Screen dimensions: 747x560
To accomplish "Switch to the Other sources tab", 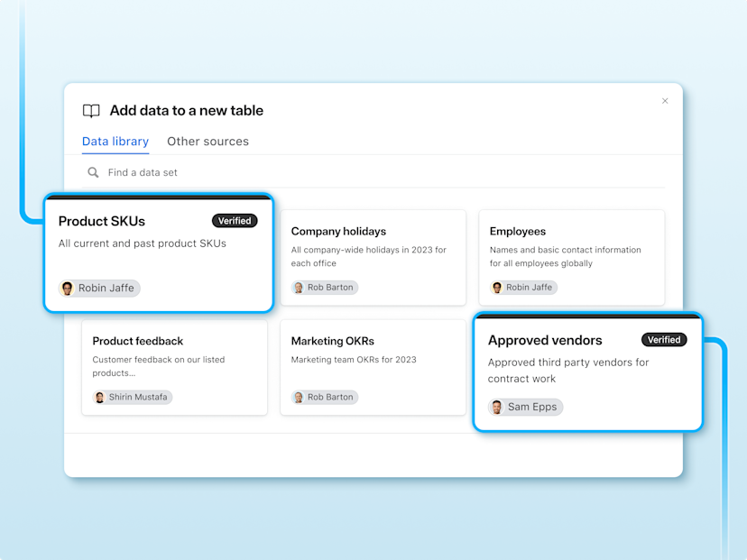I will (x=207, y=142).
